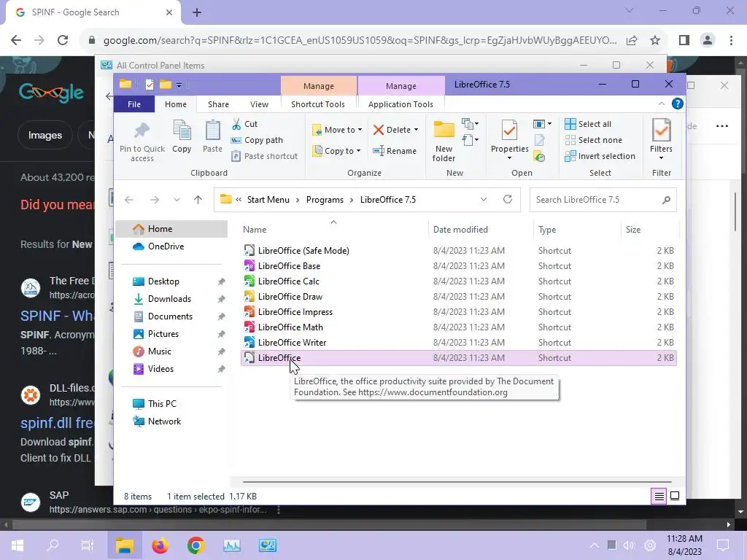Rename the selected shortcut
Image resolution: width=747 pixels, height=560 pixels.
395,151
